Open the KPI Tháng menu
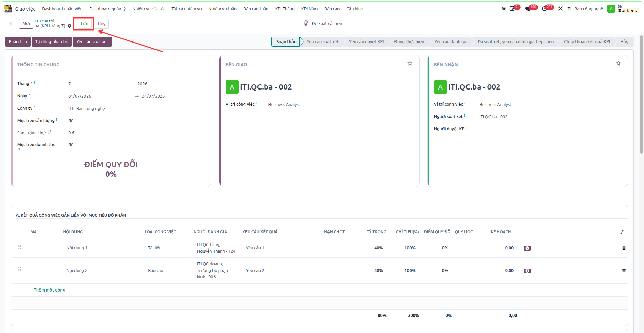Image resolution: width=644 pixels, height=333 pixels. point(285,9)
